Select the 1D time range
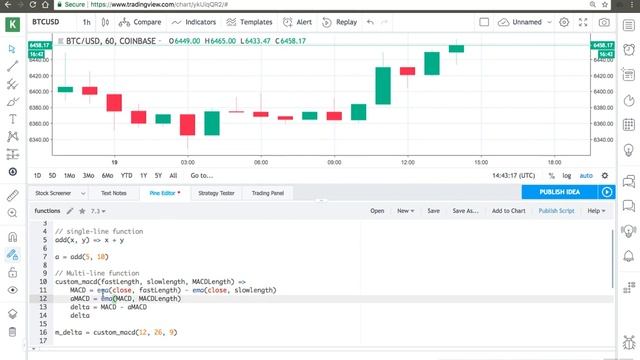The width and height of the screenshot is (640, 360). point(37,176)
